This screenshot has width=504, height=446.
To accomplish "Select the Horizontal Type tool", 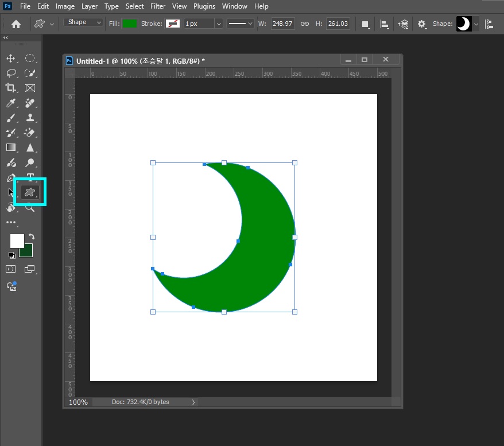I will coord(30,176).
